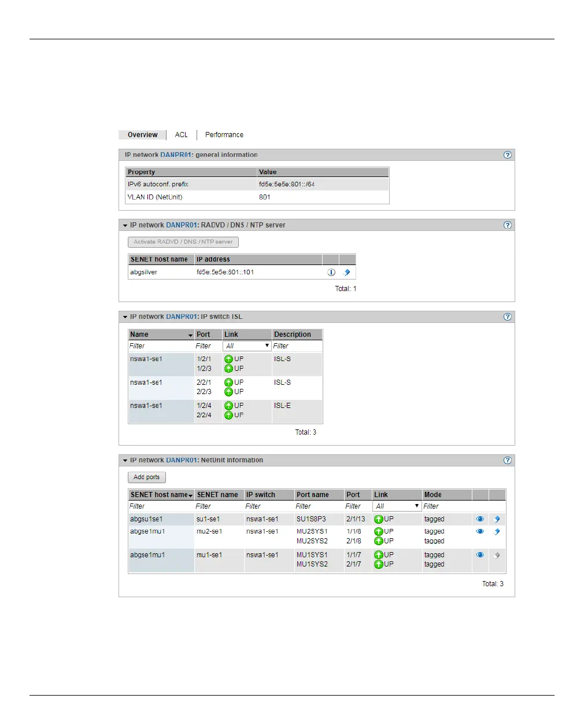Click Activate RADVD / DNS / NTP server button

click(x=183, y=242)
